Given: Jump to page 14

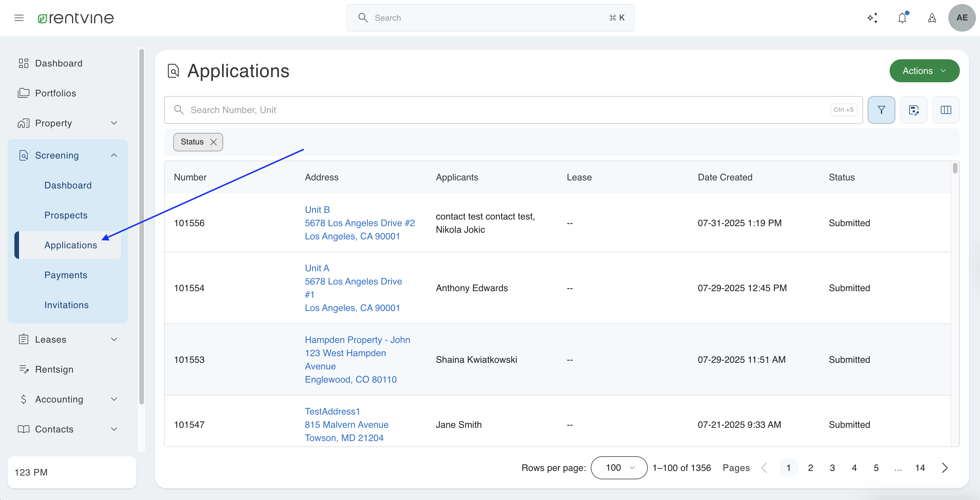Looking at the screenshot, I should tap(920, 468).
